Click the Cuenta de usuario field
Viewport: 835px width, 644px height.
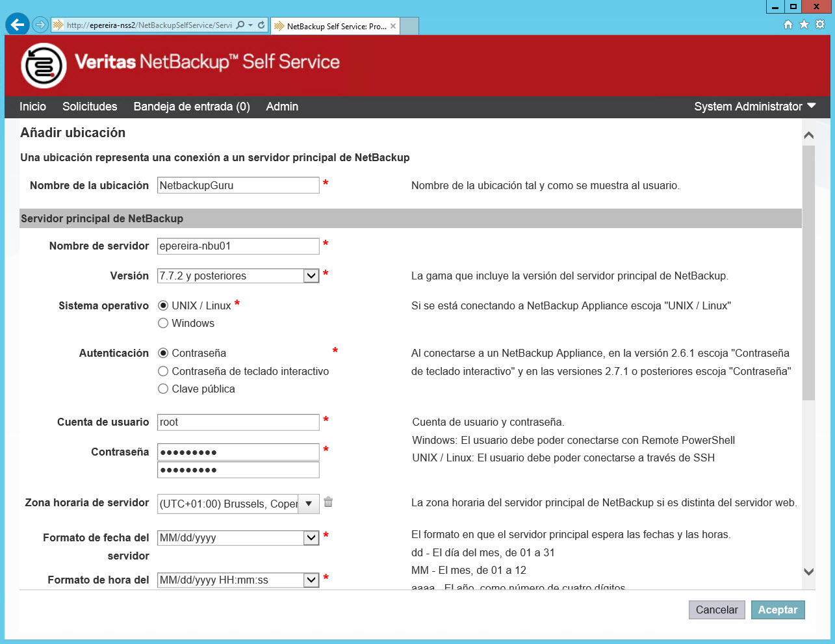[238, 422]
